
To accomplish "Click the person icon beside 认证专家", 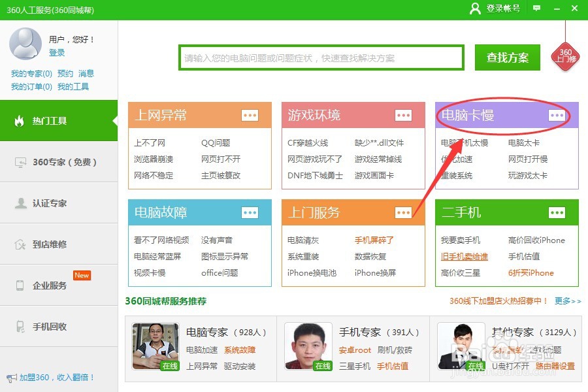I will pos(20,203).
